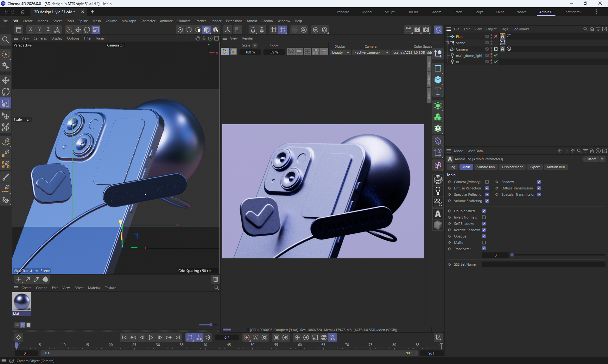Screen dimensions: 608x364
Task: Select the Rotate tool in left toolbar
Action: pyautogui.click(x=6, y=92)
